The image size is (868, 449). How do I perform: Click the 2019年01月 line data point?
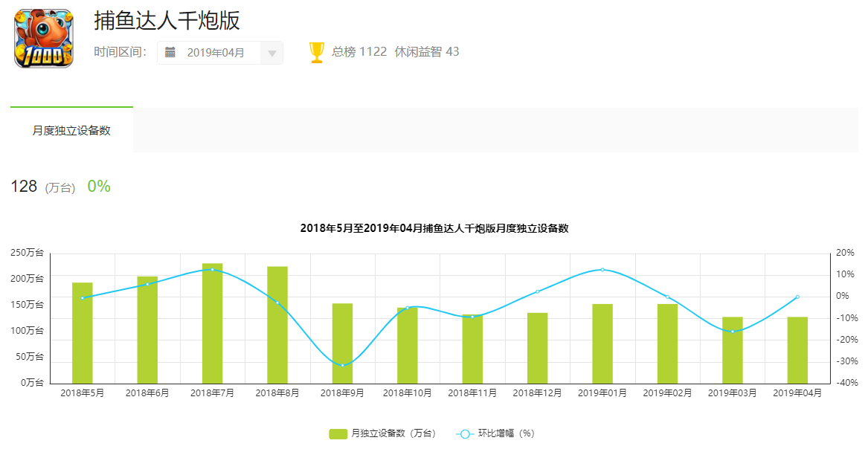tap(602, 270)
